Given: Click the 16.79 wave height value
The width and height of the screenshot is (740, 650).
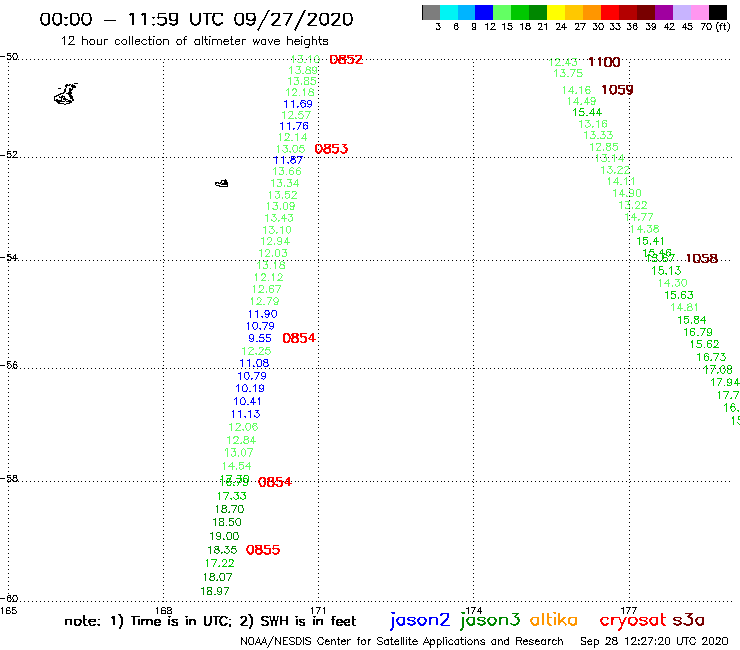Looking at the screenshot, I should [698, 332].
